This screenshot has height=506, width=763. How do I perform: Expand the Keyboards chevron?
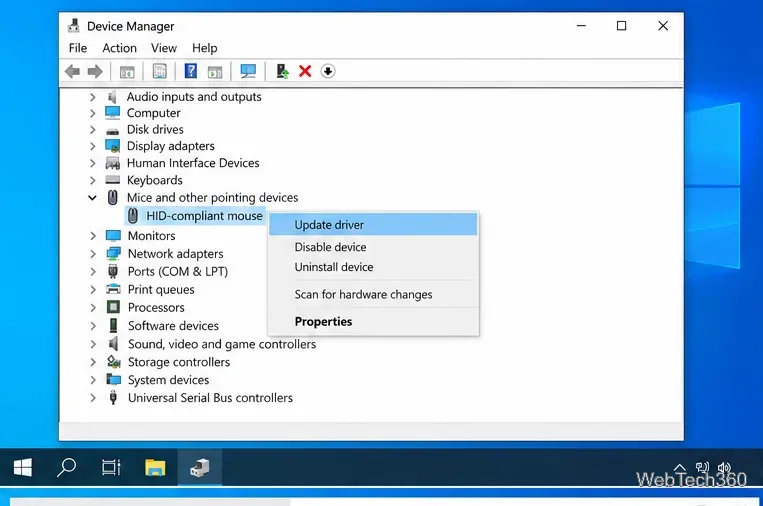[x=92, y=181]
